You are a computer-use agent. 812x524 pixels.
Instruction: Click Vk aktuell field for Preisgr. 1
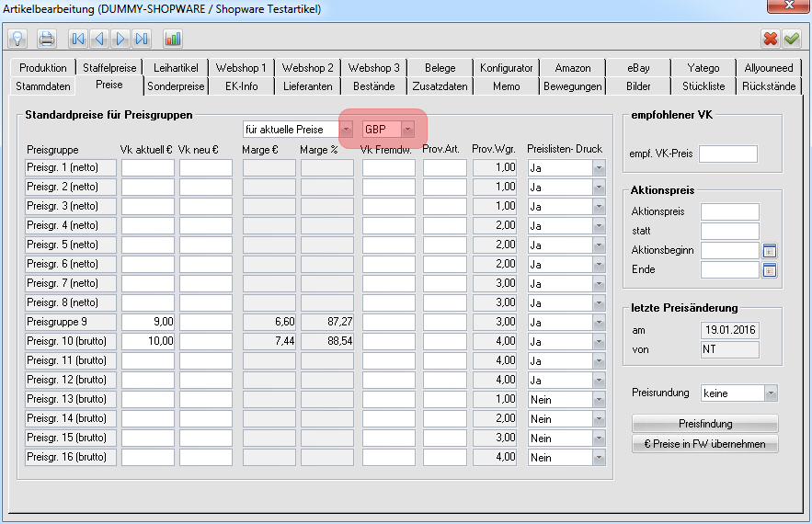(148, 167)
